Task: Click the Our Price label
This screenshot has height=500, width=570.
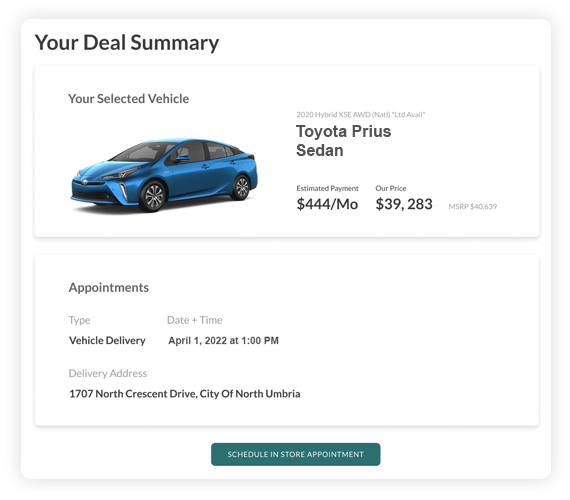Action: (391, 188)
